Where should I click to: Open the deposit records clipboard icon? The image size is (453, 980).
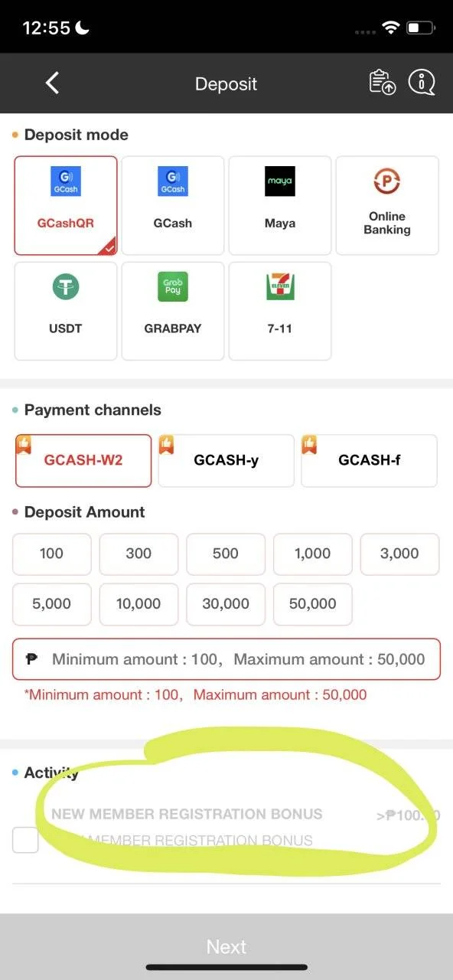[382, 82]
